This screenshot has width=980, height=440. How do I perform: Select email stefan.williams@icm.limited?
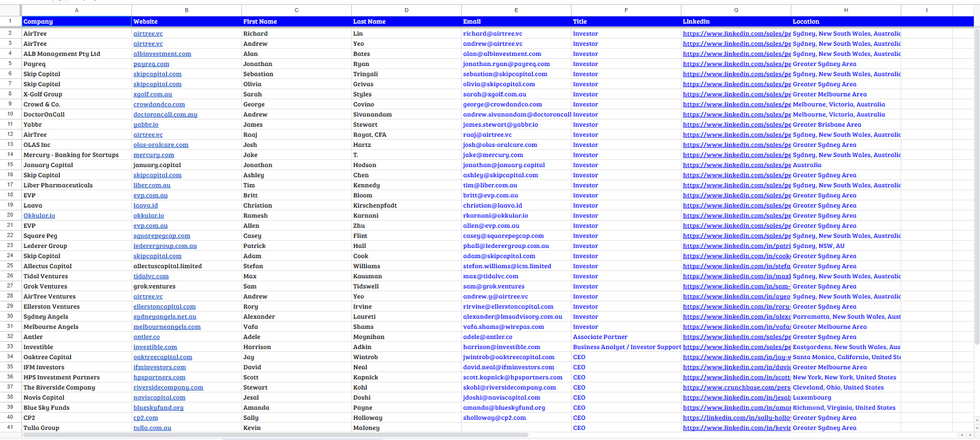coord(516,266)
